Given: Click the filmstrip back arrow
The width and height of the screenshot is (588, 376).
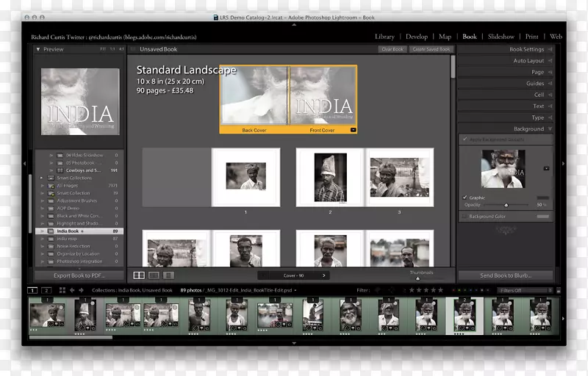Looking at the screenshot, I should (x=71, y=291).
